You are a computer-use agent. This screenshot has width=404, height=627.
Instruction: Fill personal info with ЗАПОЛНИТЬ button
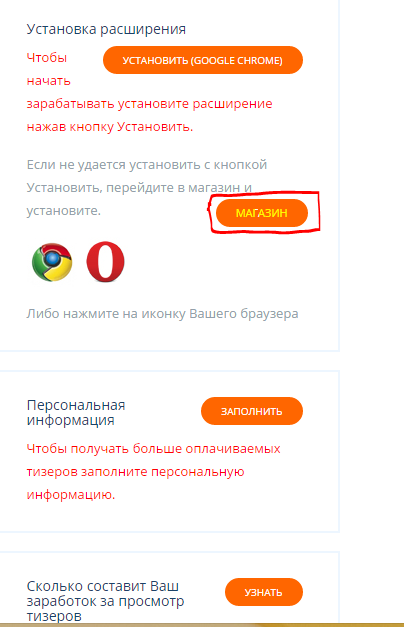(252, 411)
